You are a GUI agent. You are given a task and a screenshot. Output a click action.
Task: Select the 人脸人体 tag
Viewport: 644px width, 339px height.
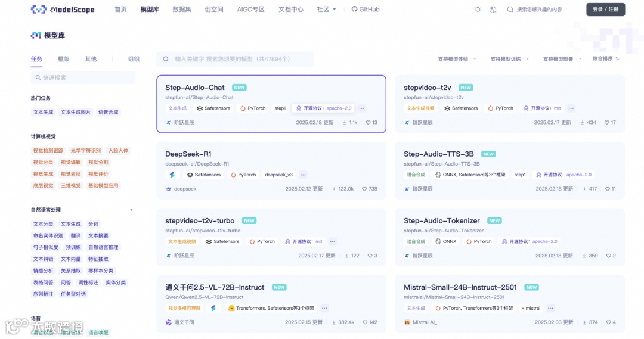click(118, 151)
